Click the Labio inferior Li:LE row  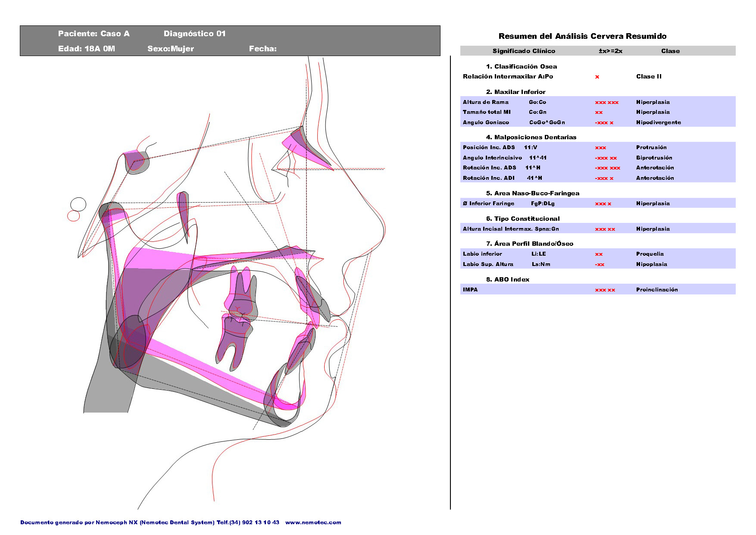pyautogui.click(x=597, y=254)
